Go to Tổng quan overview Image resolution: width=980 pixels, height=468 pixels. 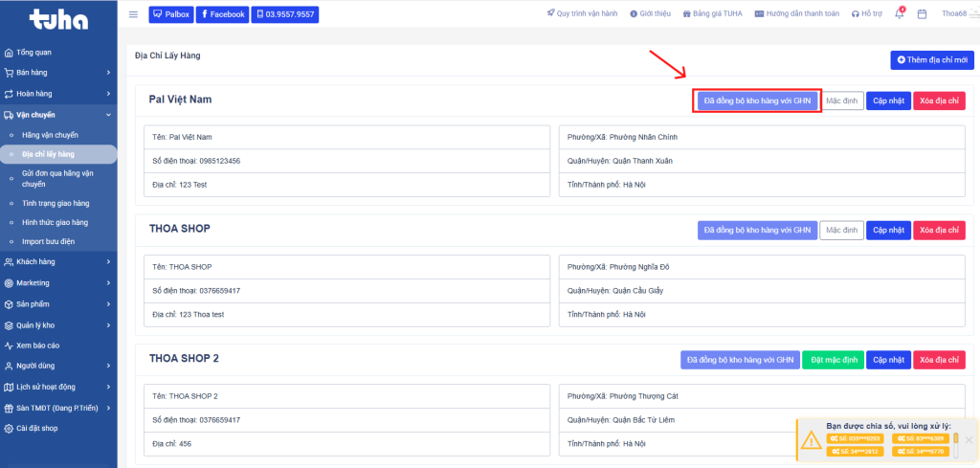coord(36,52)
